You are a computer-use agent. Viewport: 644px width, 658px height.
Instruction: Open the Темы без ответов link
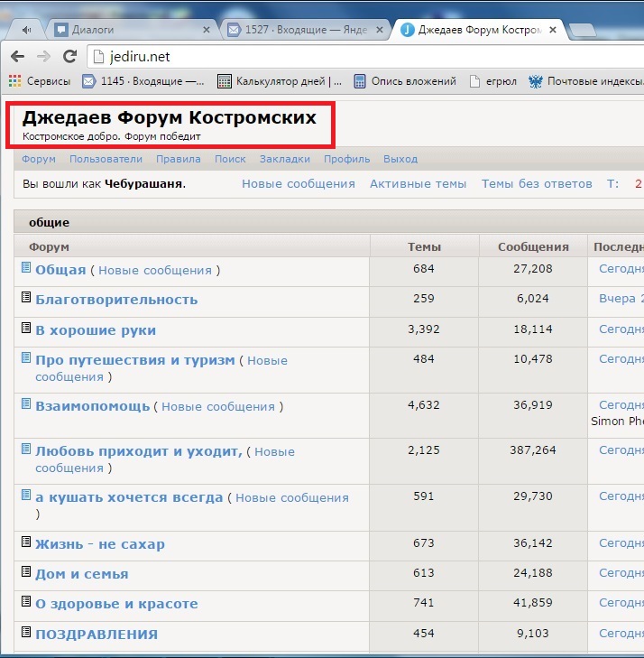536,183
